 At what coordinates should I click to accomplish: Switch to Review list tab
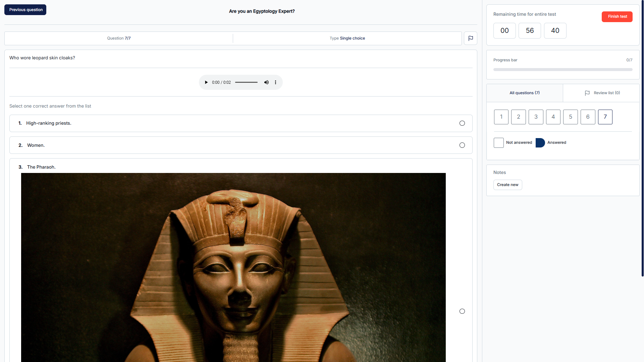coord(602,93)
